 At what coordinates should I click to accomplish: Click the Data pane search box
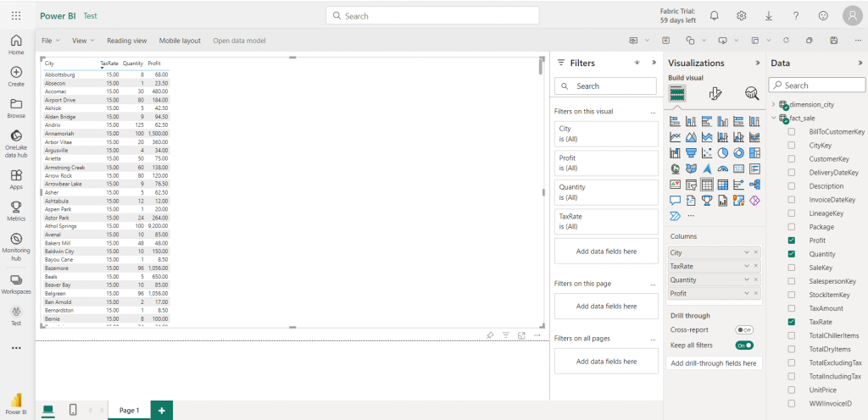(817, 86)
